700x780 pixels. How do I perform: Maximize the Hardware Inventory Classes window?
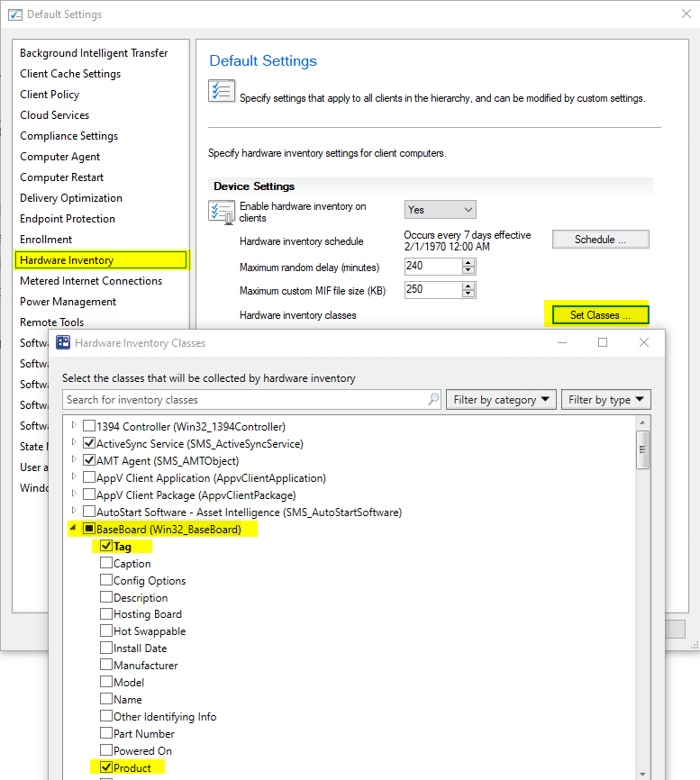click(x=603, y=343)
